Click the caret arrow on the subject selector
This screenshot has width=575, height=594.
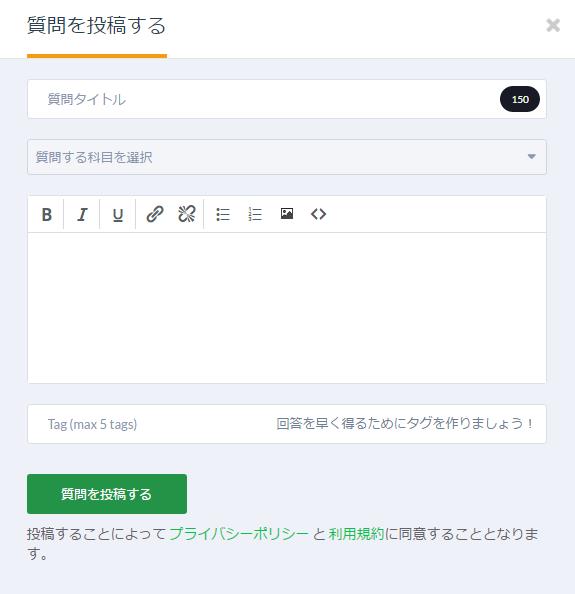click(x=531, y=156)
